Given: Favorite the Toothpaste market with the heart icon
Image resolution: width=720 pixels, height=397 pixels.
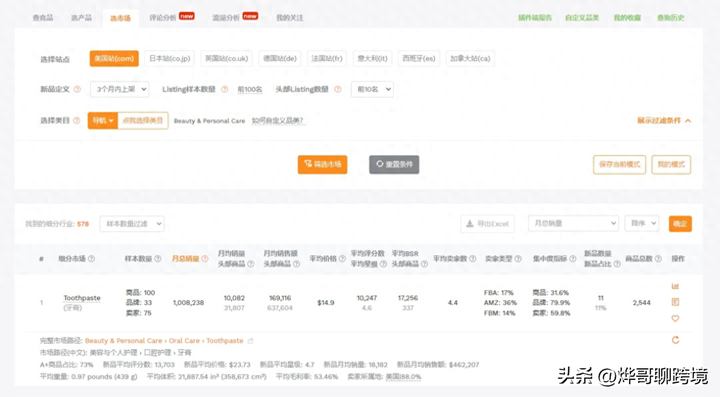Looking at the screenshot, I should 675,318.
